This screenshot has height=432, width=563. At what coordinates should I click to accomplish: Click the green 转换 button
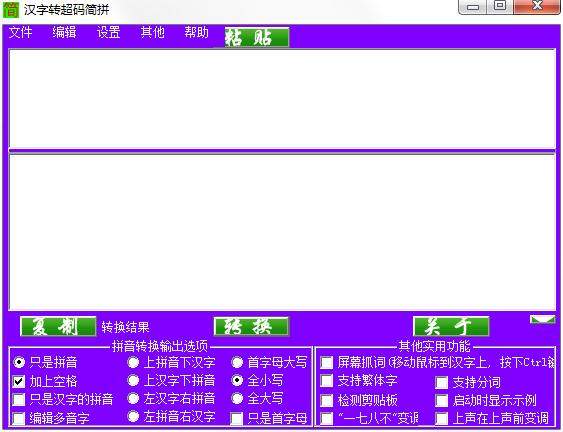251,326
